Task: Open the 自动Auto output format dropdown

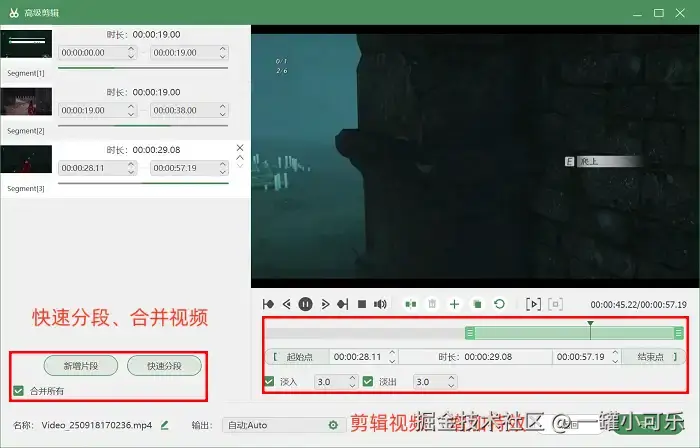Action: point(284,425)
